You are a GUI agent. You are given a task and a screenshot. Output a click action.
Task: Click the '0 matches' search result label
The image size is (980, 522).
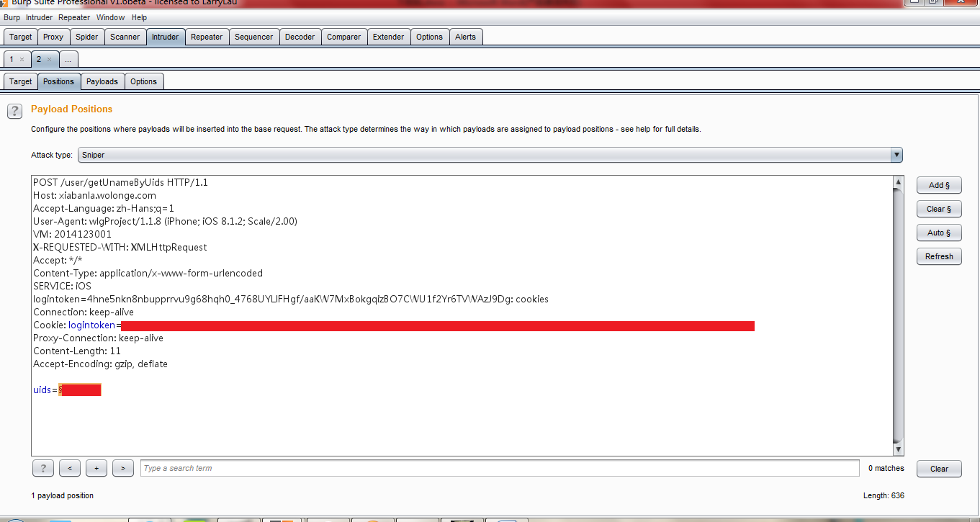tap(886, 469)
